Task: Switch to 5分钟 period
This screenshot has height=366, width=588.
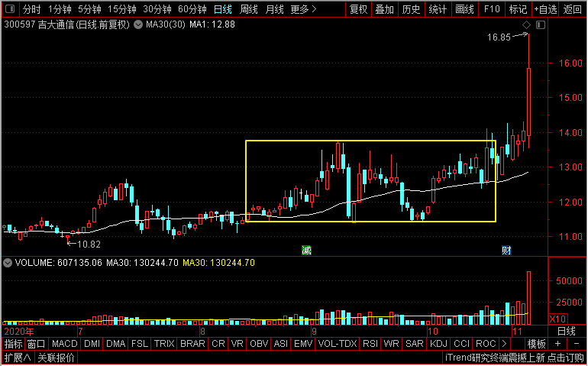Action: 89,9
